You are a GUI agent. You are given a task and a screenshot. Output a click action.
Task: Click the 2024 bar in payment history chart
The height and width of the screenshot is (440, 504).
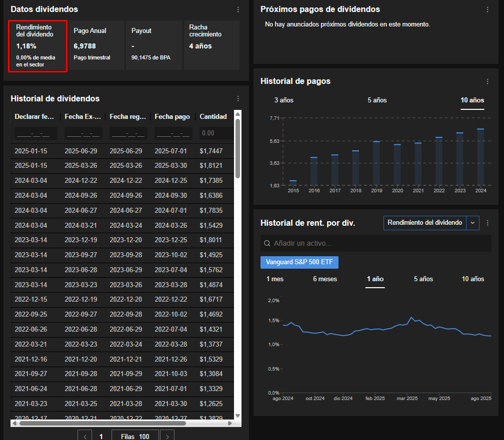point(480,157)
